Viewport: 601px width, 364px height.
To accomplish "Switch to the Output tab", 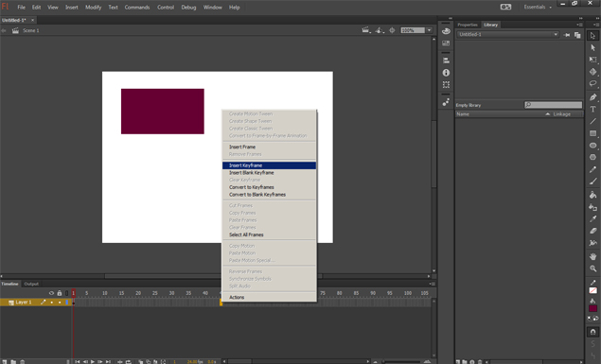I will pos(31,284).
